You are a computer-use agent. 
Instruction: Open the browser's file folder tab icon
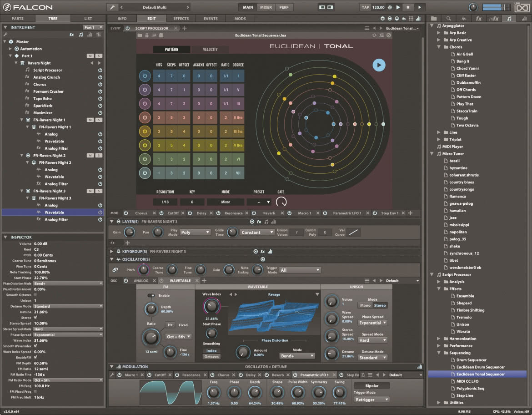434,19
